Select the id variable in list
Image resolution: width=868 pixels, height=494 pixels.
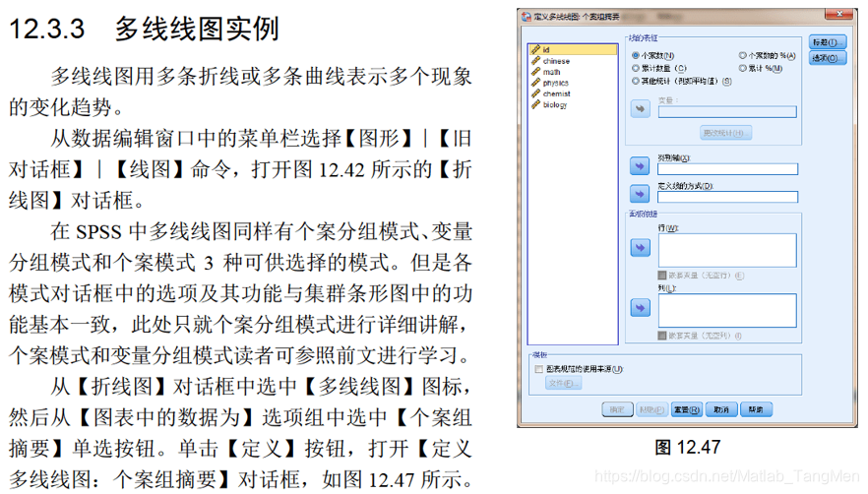(573, 49)
